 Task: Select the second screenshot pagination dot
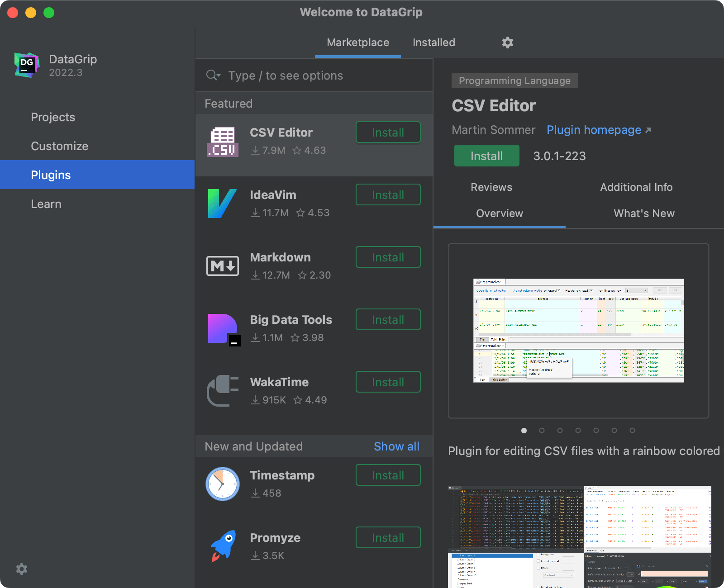542,431
